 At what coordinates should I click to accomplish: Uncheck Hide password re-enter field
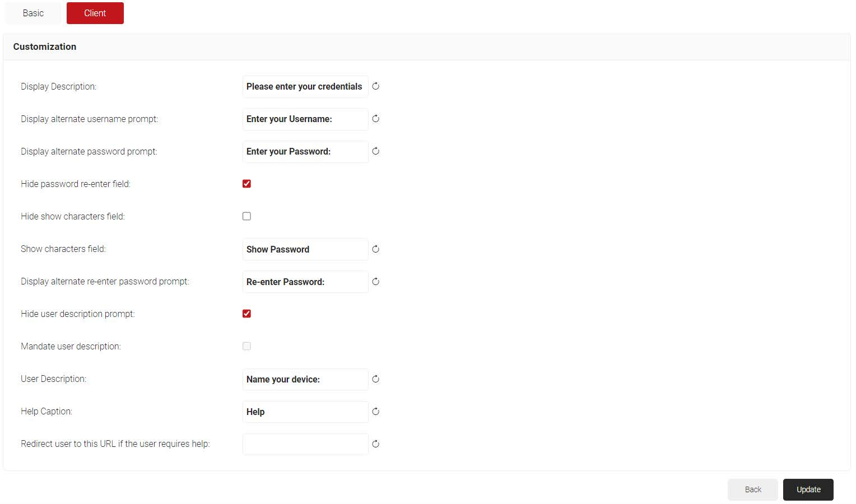[x=246, y=184]
